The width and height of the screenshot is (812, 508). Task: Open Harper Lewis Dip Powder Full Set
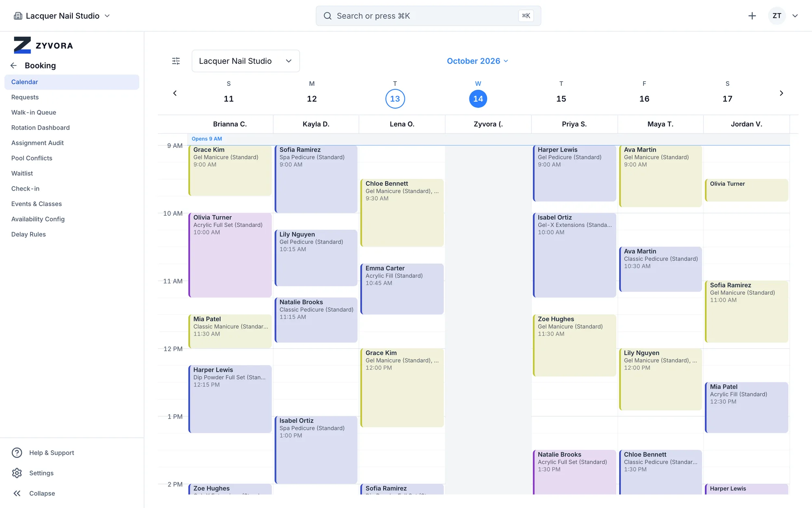tap(230, 399)
